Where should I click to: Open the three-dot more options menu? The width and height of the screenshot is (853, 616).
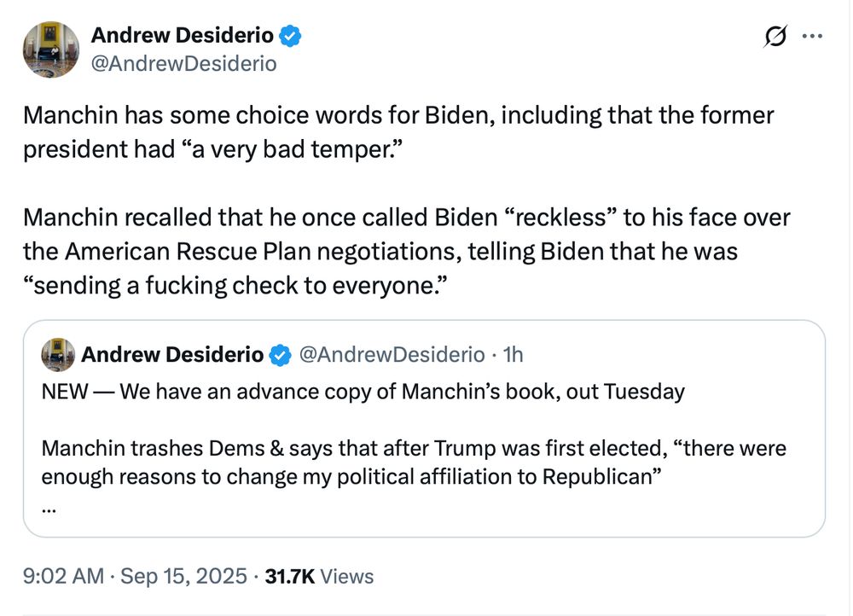pyautogui.click(x=813, y=37)
